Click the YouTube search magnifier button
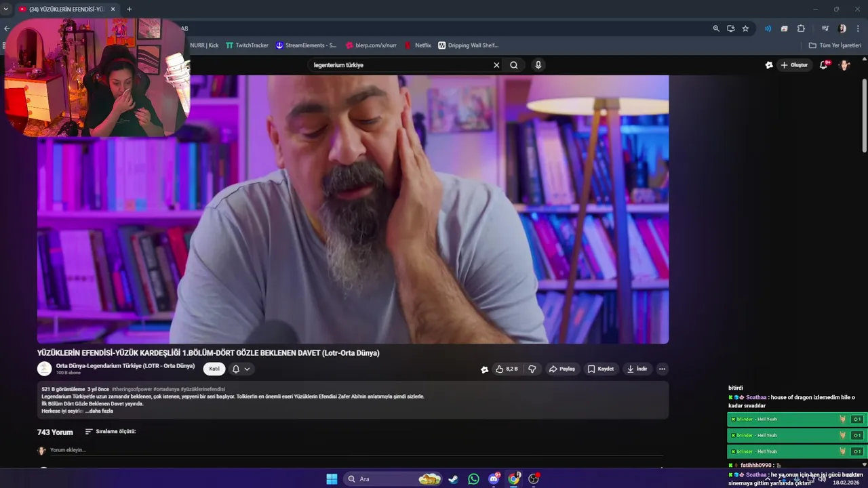868x488 pixels. point(514,65)
